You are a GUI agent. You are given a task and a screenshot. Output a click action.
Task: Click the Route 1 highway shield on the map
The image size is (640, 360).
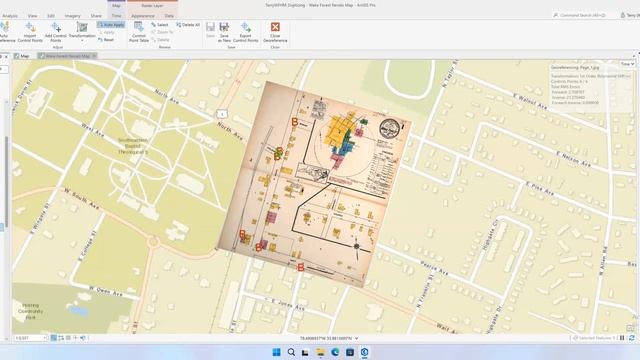pos(222,114)
